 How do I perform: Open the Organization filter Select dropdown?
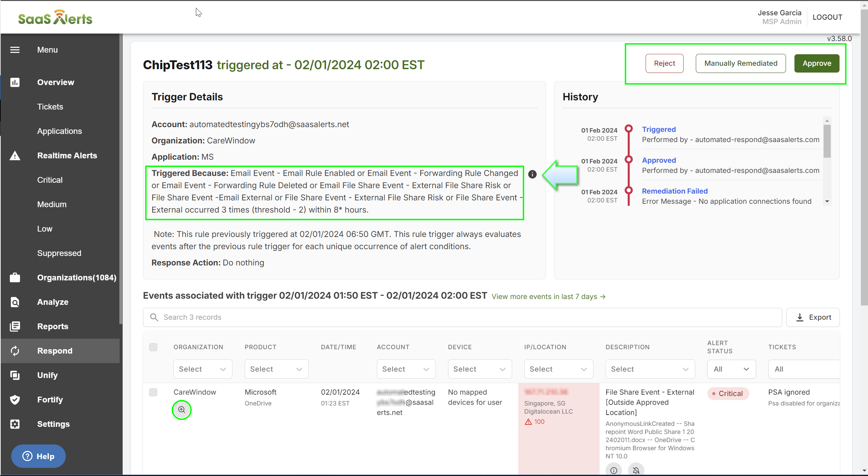pos(203,369)
